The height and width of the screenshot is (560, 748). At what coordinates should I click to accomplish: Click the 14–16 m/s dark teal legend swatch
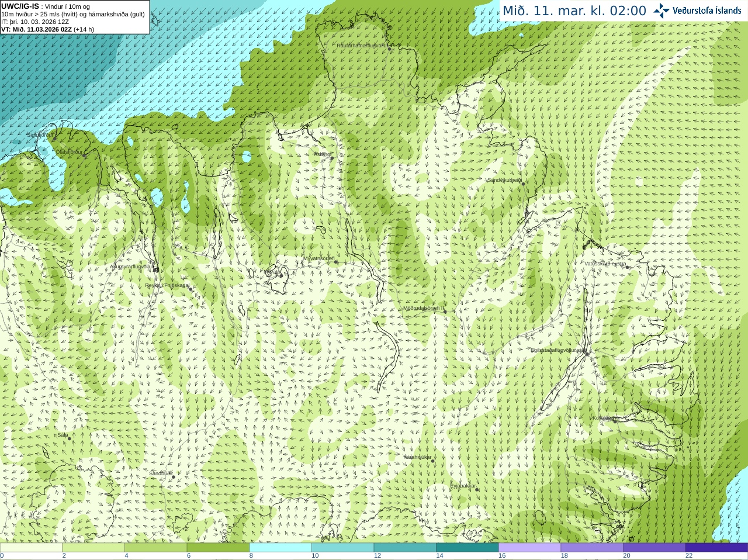[467, 548]
